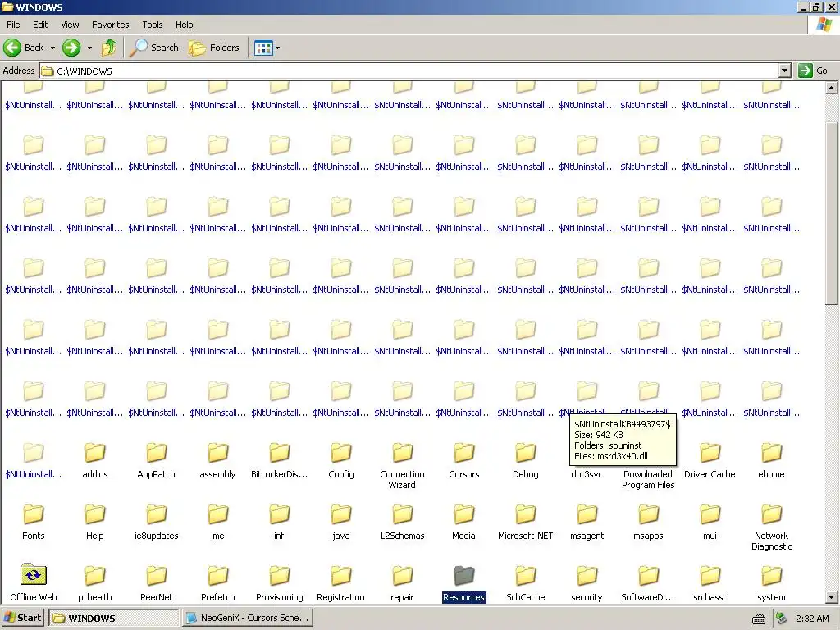
Task: Open the View menu
Action: tap(70, 25)
